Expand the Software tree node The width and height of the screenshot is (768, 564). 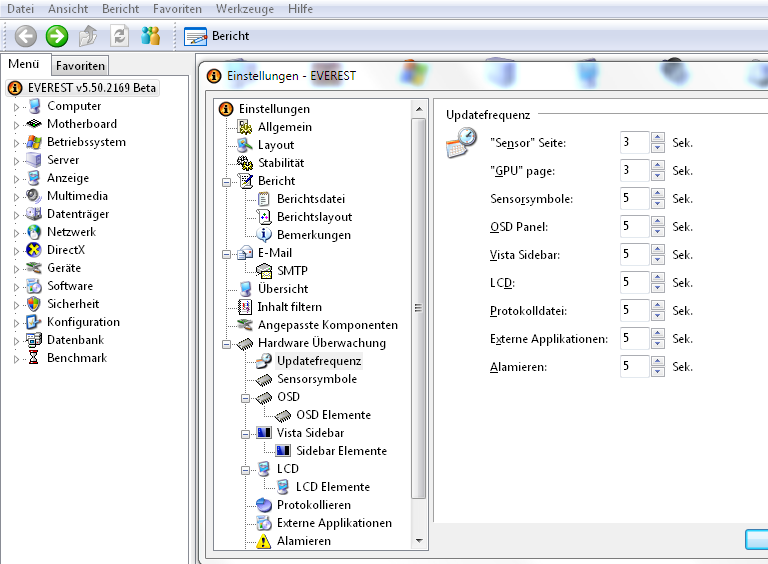16,287
